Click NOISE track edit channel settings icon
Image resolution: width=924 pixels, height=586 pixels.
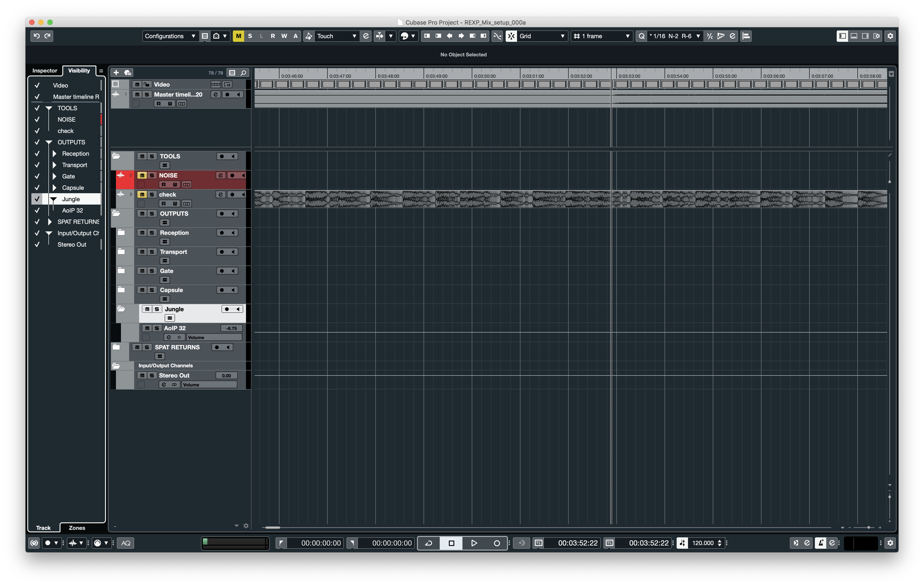[x=221, y=175]
